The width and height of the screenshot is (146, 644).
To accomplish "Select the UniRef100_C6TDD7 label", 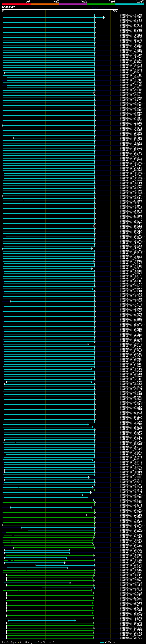I will pos(131,55).
